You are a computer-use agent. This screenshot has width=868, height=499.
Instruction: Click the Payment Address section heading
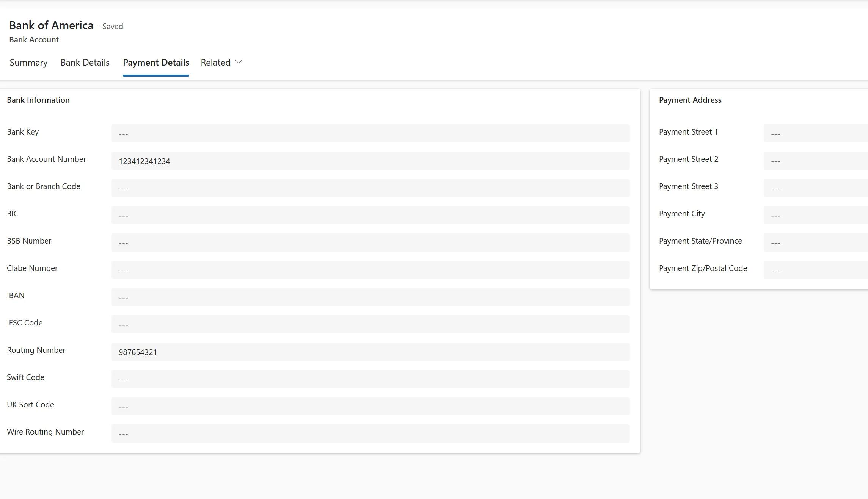click(x=690, y=100)
